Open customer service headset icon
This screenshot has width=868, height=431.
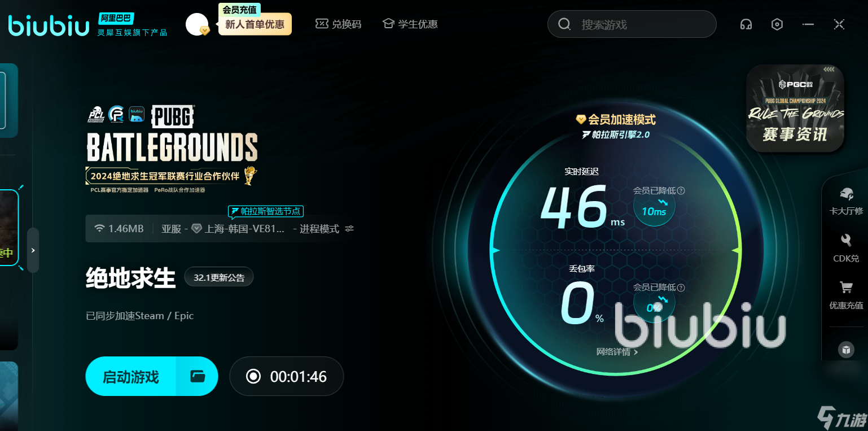click(x=746, y=24)
